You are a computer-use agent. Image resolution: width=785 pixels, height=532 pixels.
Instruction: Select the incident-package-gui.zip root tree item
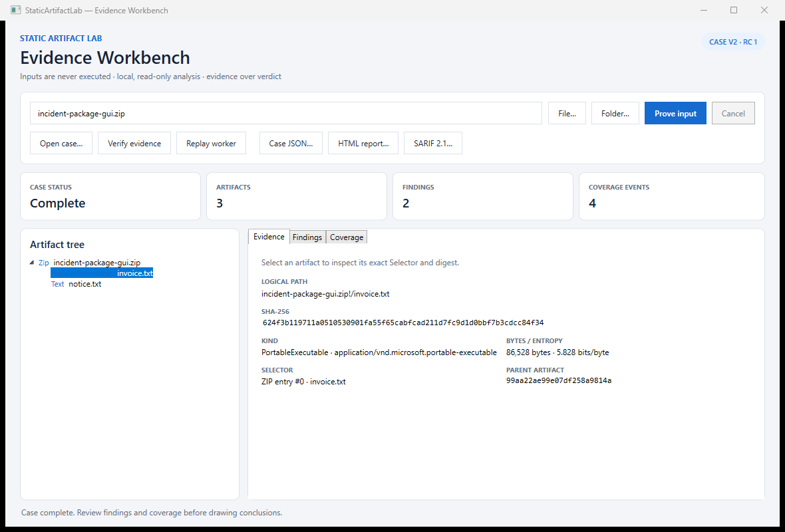coord(90,262)
